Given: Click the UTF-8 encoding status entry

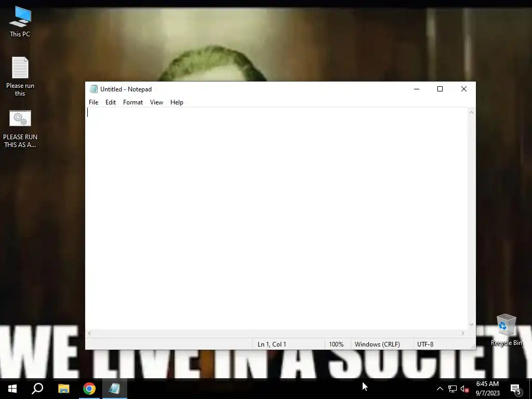Looking at the screenshot, I should [425, 344].
